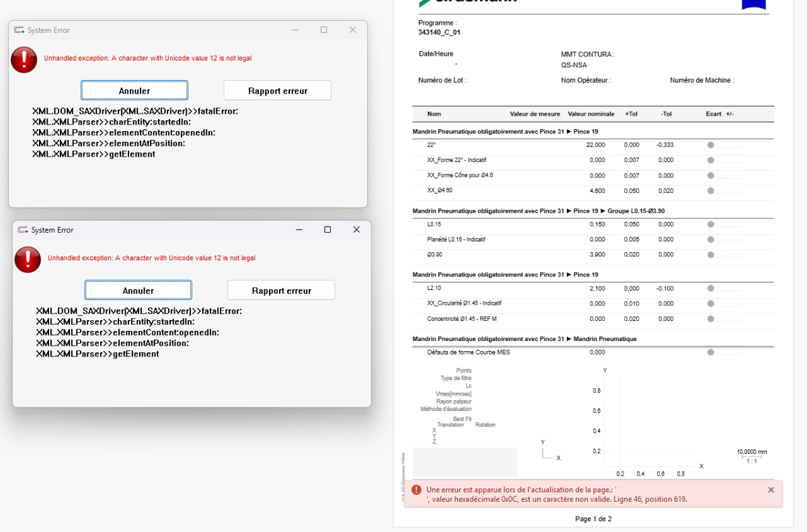Click the Page 1 de 2 indicator
Image resolution: width=807 pixels, height=532 pixels.
tap(593, 519)
